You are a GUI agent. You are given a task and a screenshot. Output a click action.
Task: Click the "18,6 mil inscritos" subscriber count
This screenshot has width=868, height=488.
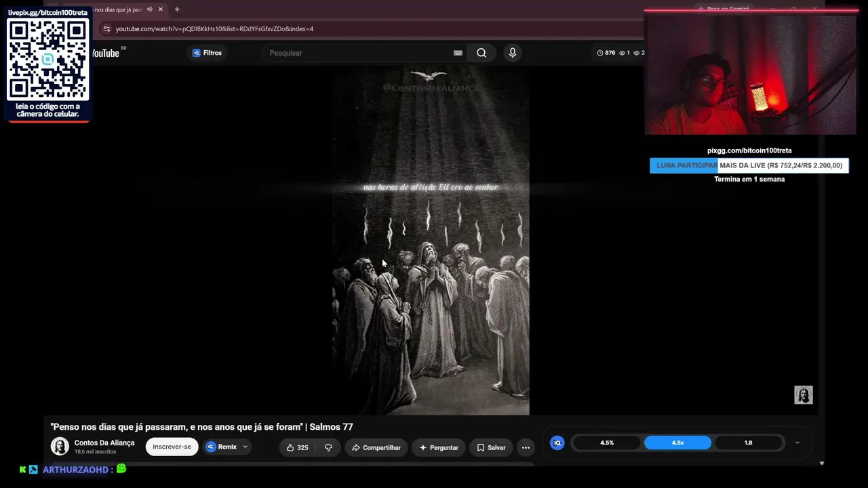click(95, 452)
